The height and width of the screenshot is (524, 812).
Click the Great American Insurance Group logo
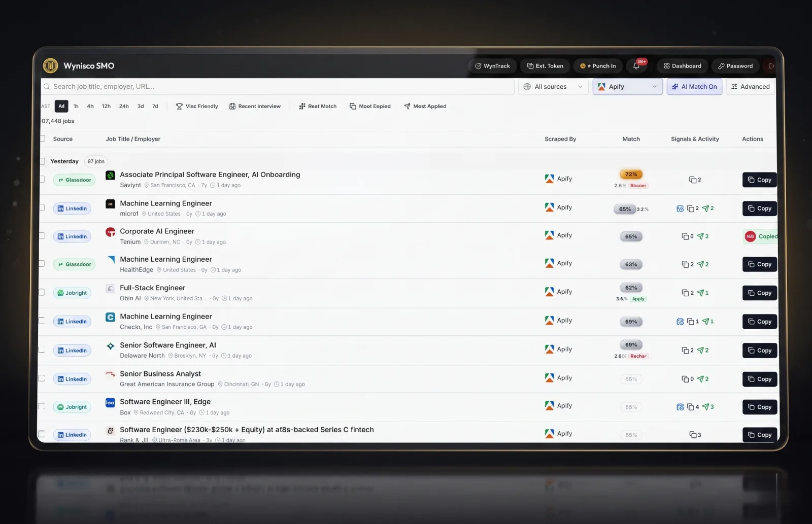[x=110, y=374]
